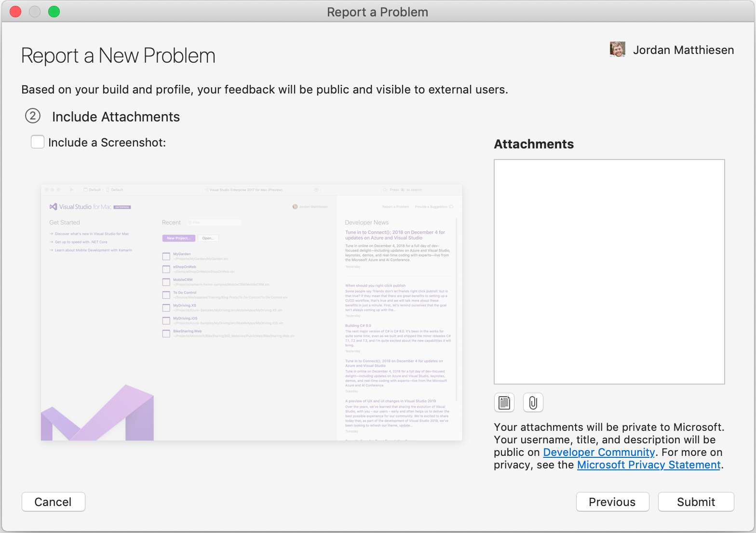Close the Report a Problem window

[x=15, y=12]
